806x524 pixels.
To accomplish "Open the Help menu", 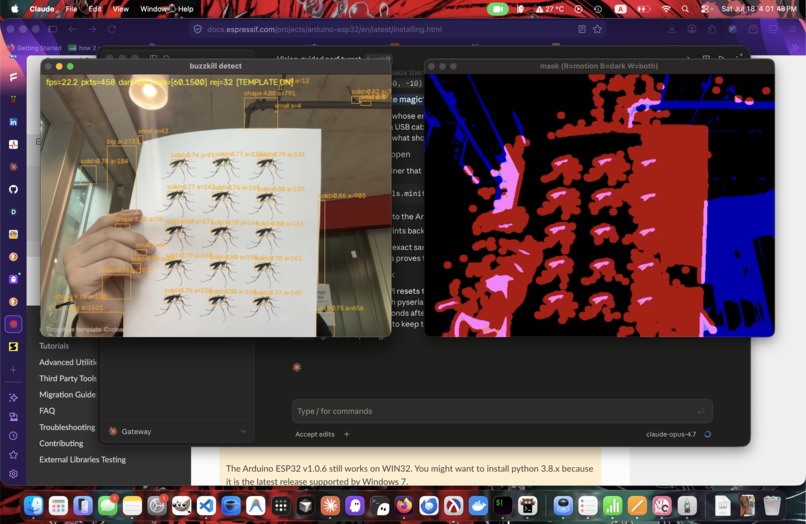I will coord(186,9).
